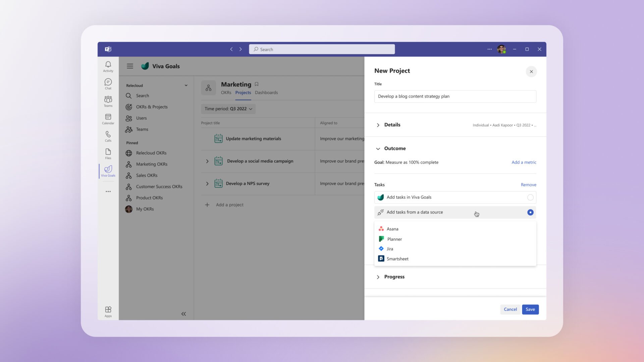
Task: Go forward with navigation arrow
Action: 240,49
